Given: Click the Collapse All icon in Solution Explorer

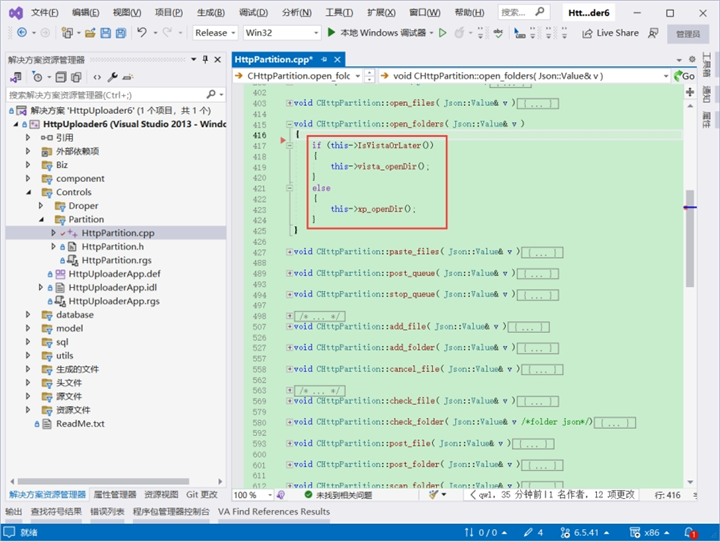Looking at the screenshot, I should pyautogui.click(x=61, y=77).
